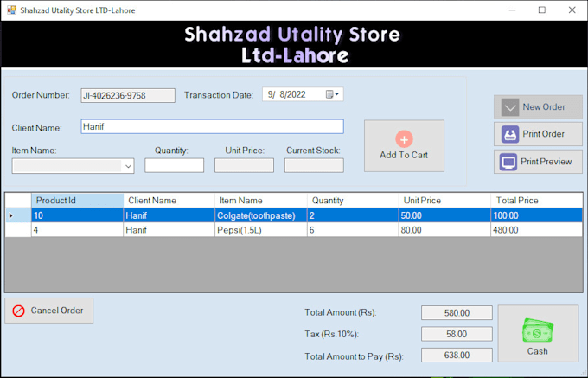Click Product Id cell showing 10
This screenshot has width=588, height=378.
pos(77,215)
